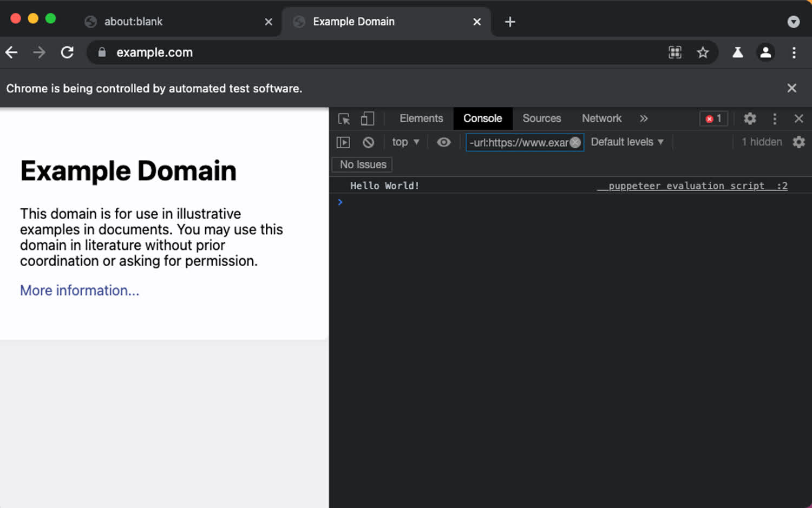Viewport: 812px width, 508px height.
Task: Clear the console filter text
Action: [575, 142]
